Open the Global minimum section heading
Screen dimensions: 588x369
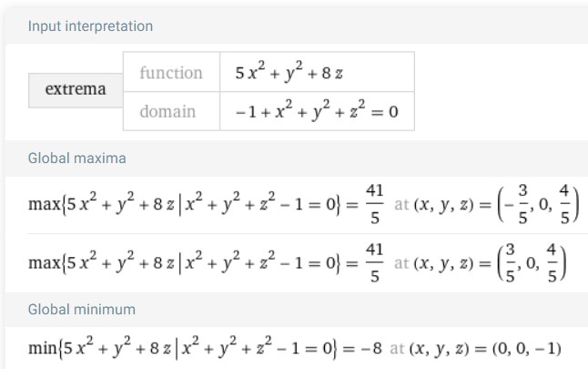pyautogui.click(x=82, y=310)
